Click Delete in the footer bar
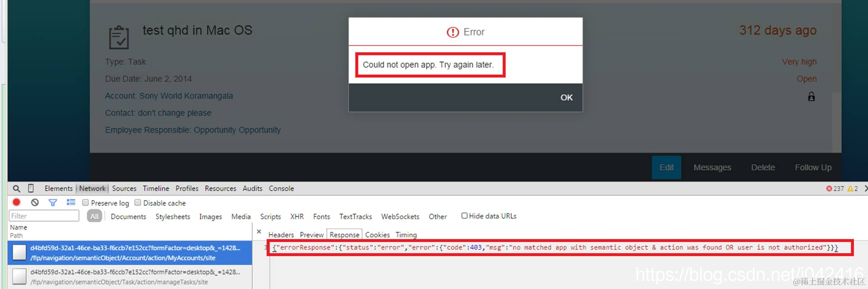Image resolution: width=868 pixels, height=289 pixels. [763, 167]
